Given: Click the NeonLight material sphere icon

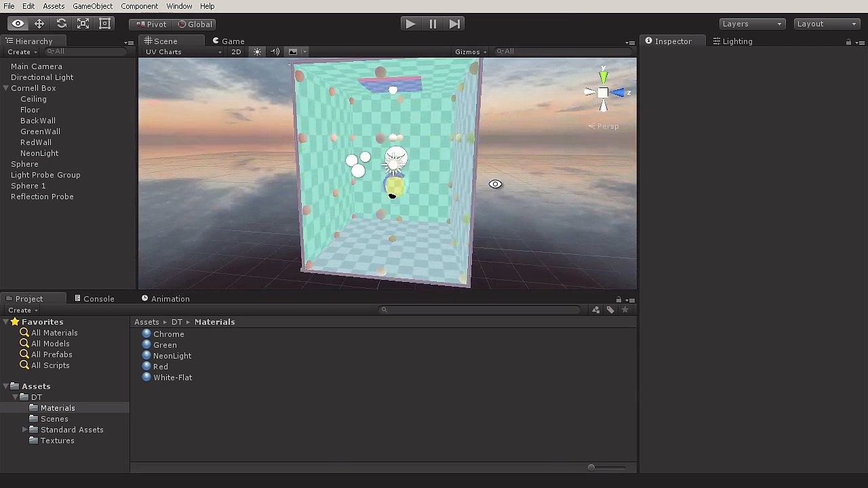Looking at the screenshot, I should click(x=146, y=356).
